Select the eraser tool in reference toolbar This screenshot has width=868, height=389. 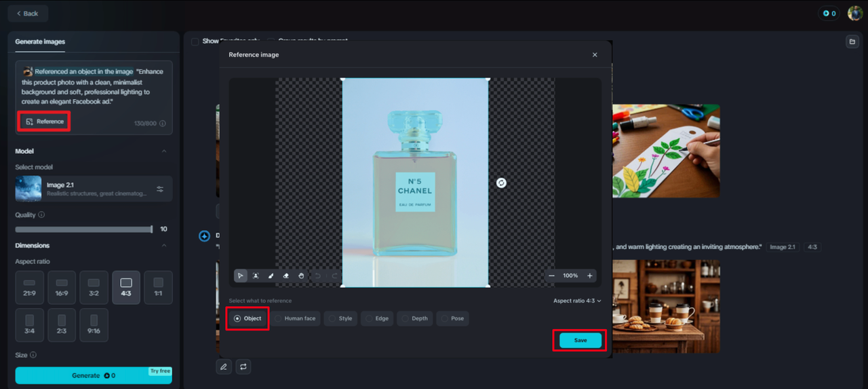coord(285,276)
